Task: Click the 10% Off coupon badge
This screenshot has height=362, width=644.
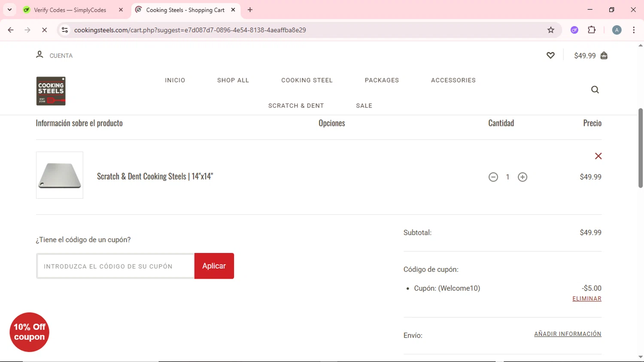Action: [x=30, y=332]
